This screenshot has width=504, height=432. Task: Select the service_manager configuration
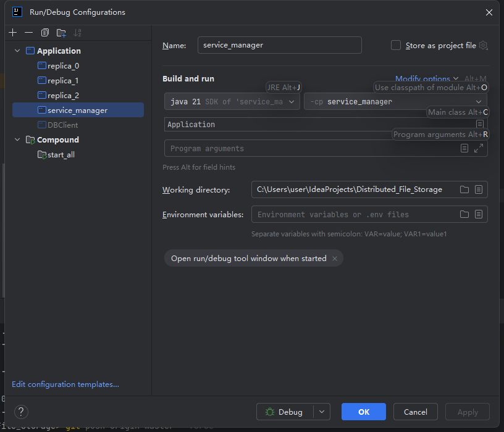tap(78, 110)
